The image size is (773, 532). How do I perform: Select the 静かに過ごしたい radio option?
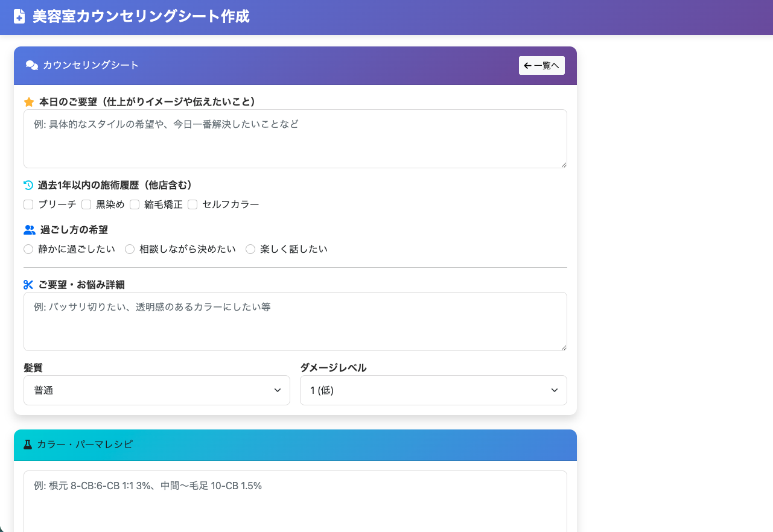coord(28,249)
